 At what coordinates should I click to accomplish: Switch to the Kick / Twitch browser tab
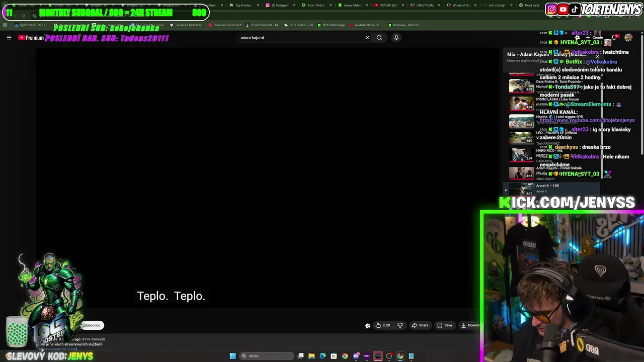click(x=316, y=5)
